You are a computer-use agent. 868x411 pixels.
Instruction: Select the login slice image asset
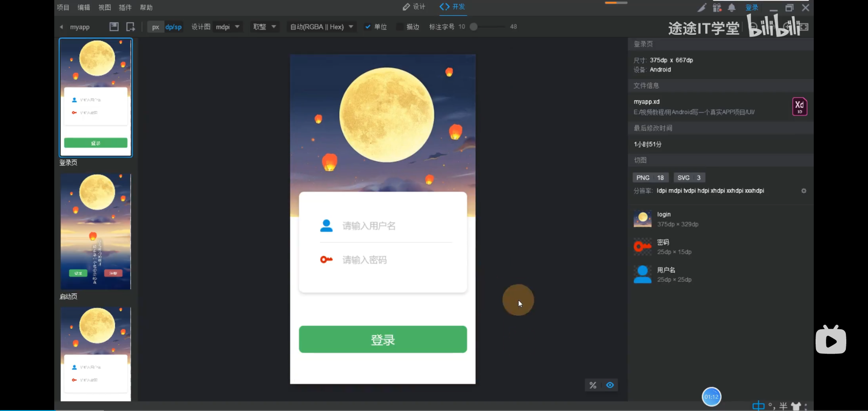pos(642,219)
